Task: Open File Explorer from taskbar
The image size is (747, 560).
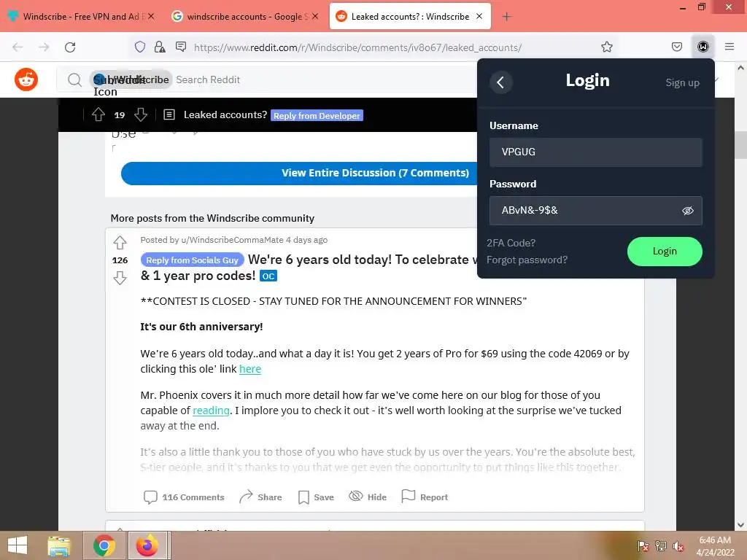Action: [59, 545]
